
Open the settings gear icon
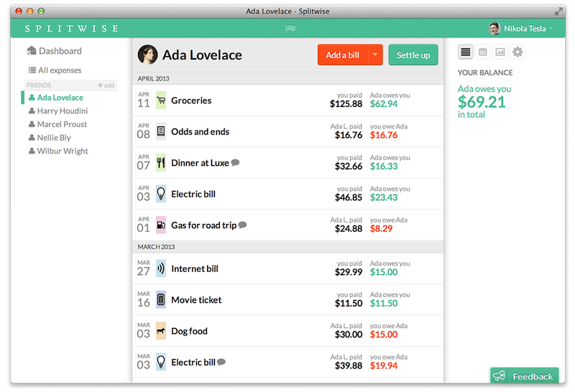517,52
